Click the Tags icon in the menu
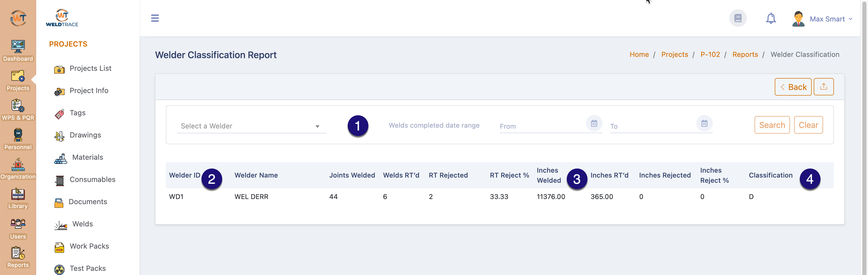 (x=59, y=114)
